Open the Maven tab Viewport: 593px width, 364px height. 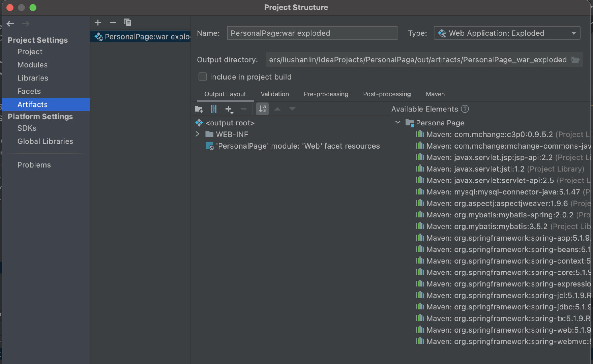(x=435, y=94)
